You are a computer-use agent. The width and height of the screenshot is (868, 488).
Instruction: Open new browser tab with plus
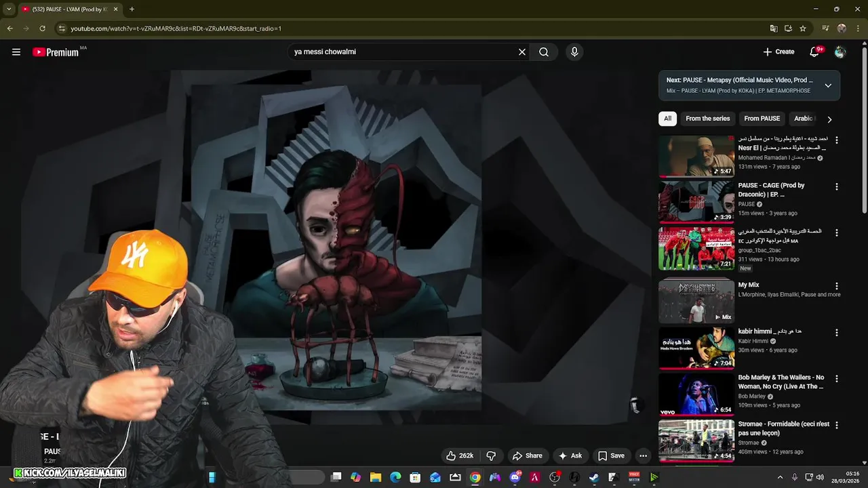coord(132,9)
